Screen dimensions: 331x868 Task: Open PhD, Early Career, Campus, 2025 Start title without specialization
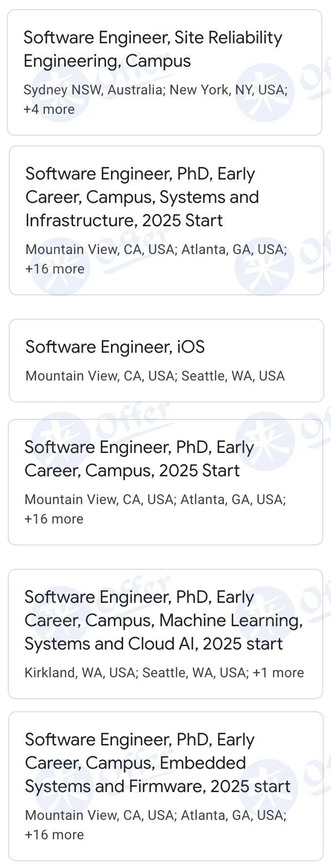click(x=139, y=459)
